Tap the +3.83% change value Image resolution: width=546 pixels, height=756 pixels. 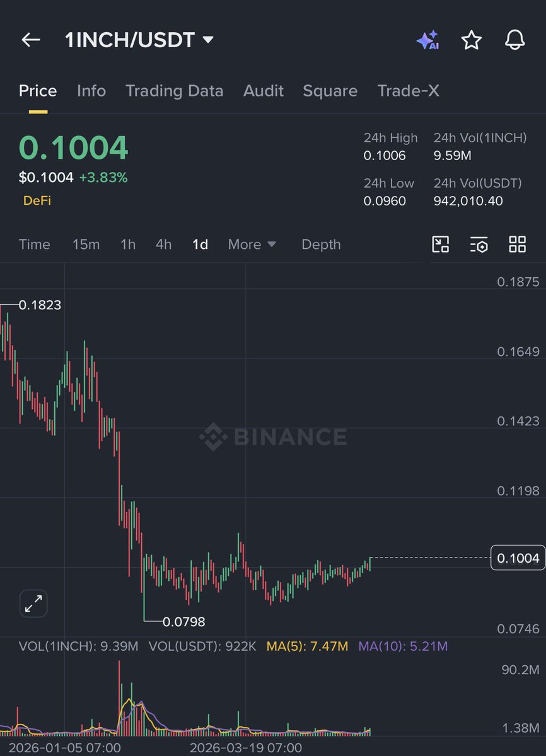(x=103, y=178)
